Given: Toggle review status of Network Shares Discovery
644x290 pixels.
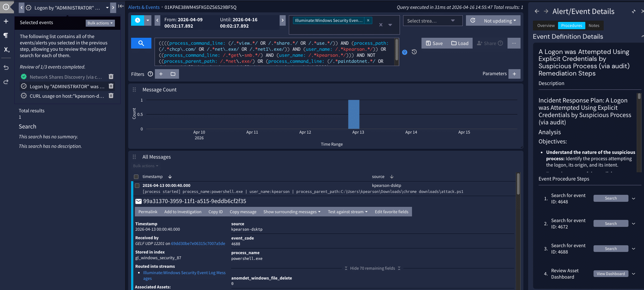Looking at the screenshot, I should pyautogui.click(x=24, y=76).
